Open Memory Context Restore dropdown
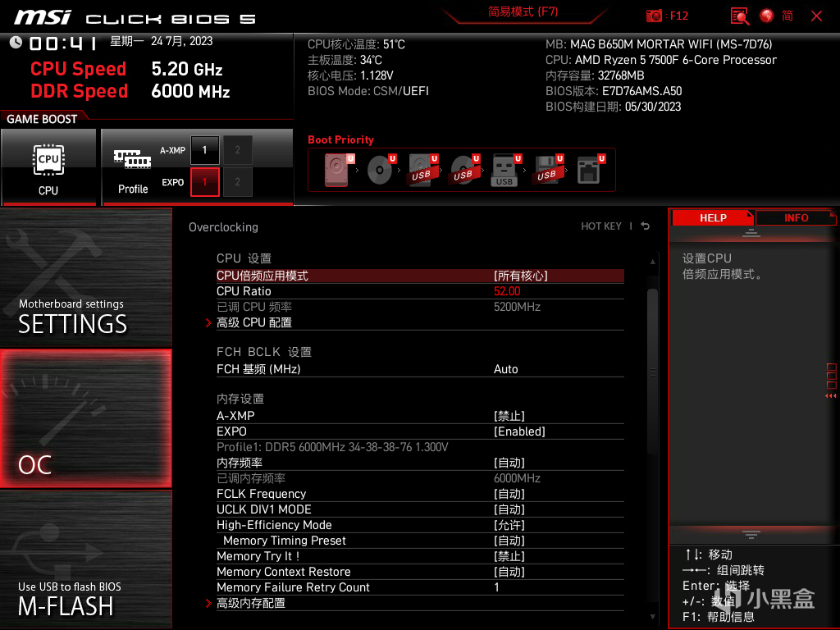 pyautogui.click(x=509, y=572)
